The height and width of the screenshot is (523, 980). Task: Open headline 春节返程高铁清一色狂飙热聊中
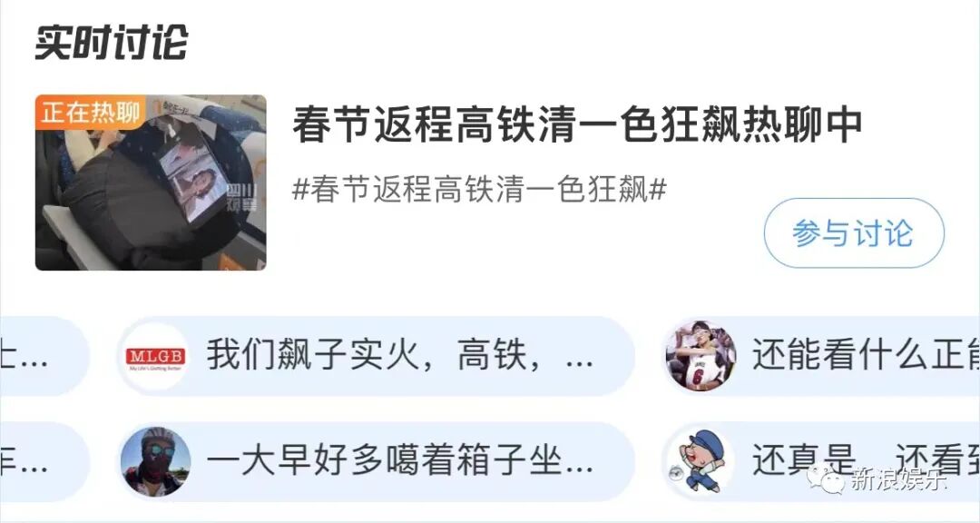[x=577, y=125]
